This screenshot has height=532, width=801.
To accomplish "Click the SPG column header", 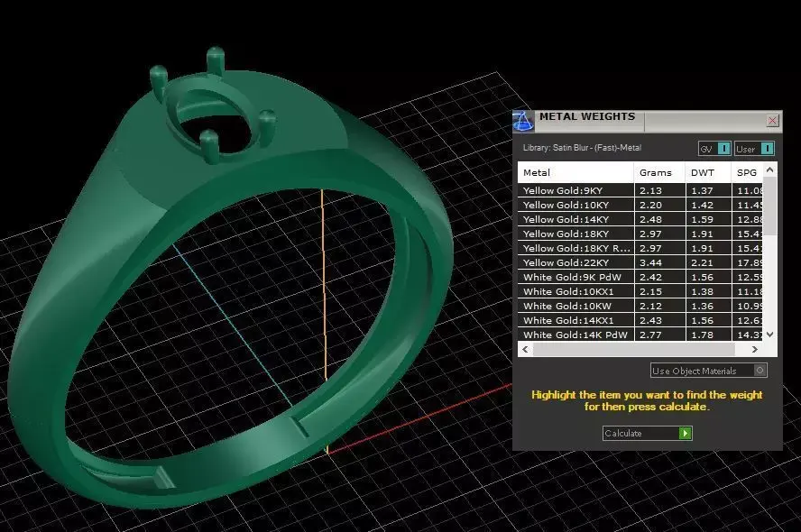I will tap(747, 172).
